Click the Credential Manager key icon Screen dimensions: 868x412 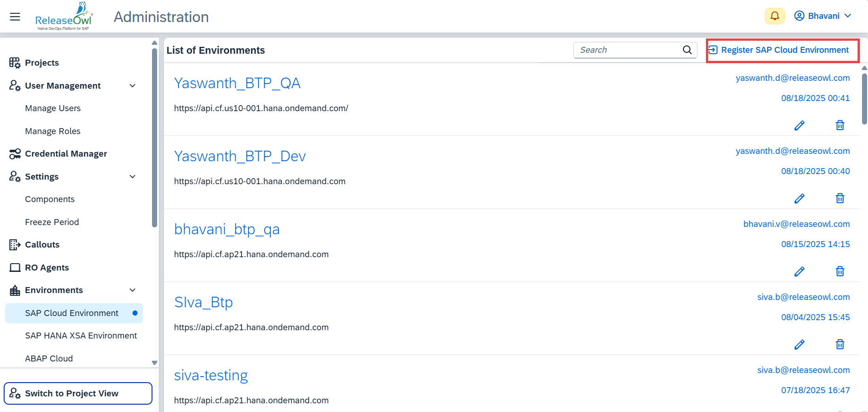pos(15,154)
